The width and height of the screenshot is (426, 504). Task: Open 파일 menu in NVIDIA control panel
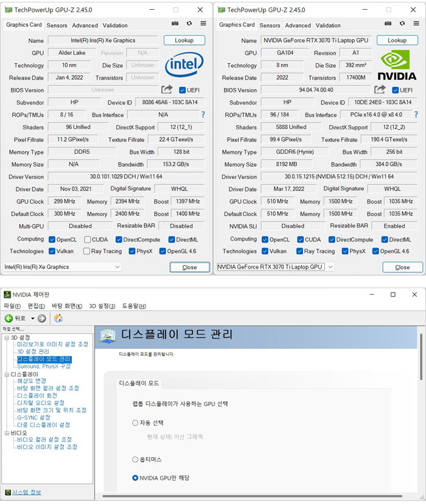[12, 306]
